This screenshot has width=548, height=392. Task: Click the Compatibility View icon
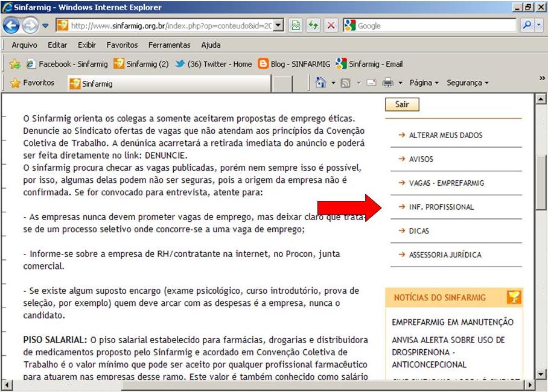(x=295, y=25)
